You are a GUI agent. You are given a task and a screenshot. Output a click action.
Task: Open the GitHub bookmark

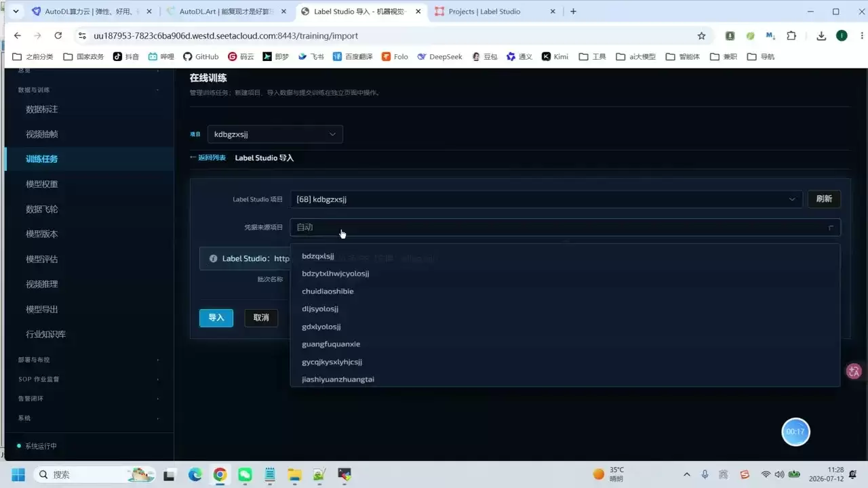coord(201,56)
